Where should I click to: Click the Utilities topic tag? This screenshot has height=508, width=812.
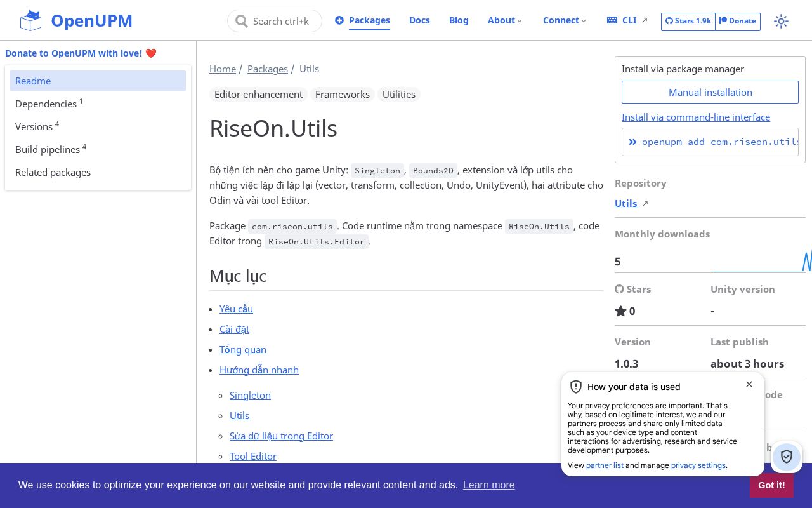(399, 94)
